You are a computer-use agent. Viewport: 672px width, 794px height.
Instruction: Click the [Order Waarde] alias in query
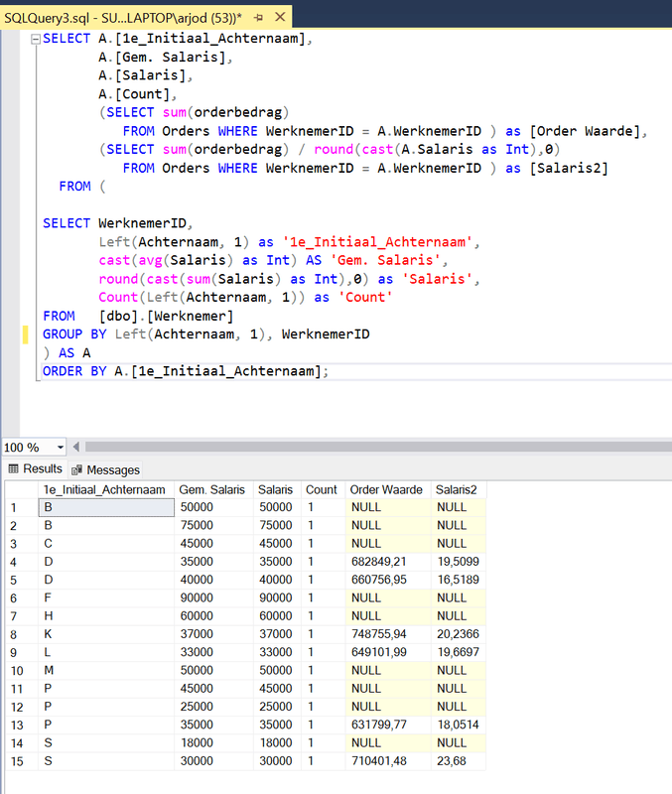(585, 131)
